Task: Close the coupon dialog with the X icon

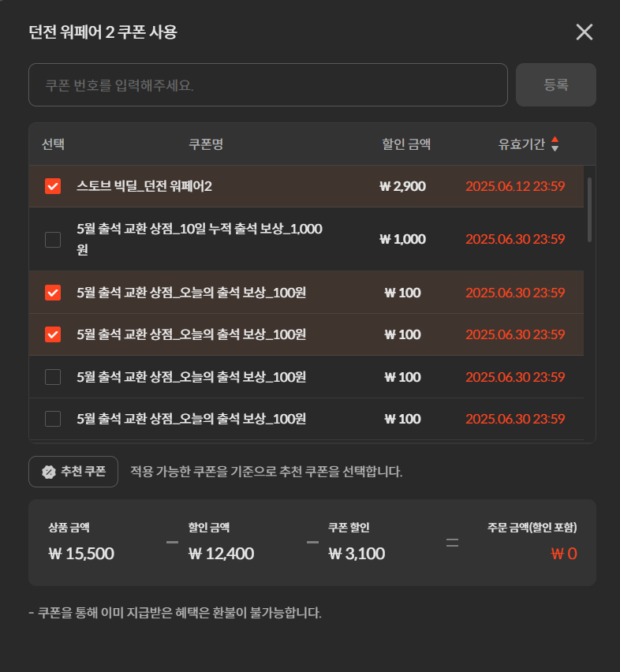Action: coord(584,32)
